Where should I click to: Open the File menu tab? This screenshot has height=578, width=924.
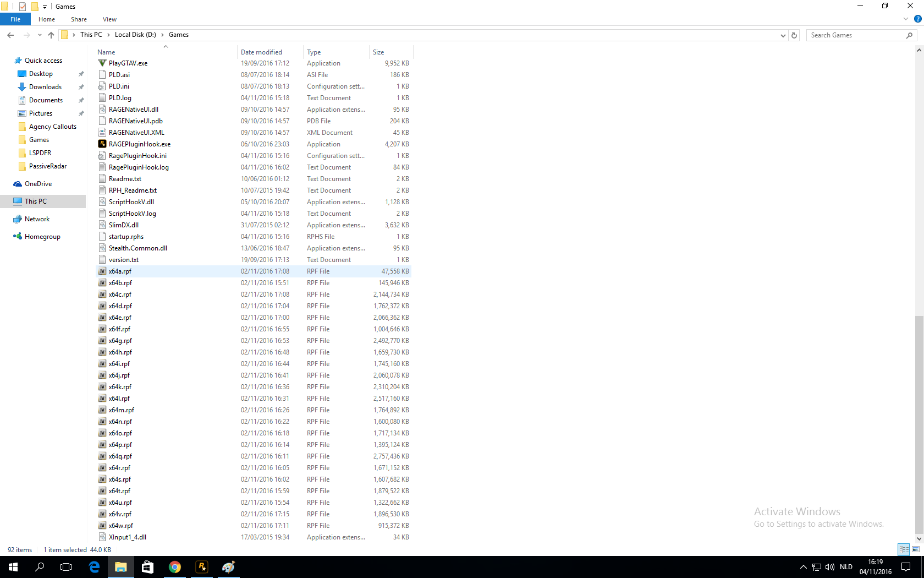tap(15, 19)
